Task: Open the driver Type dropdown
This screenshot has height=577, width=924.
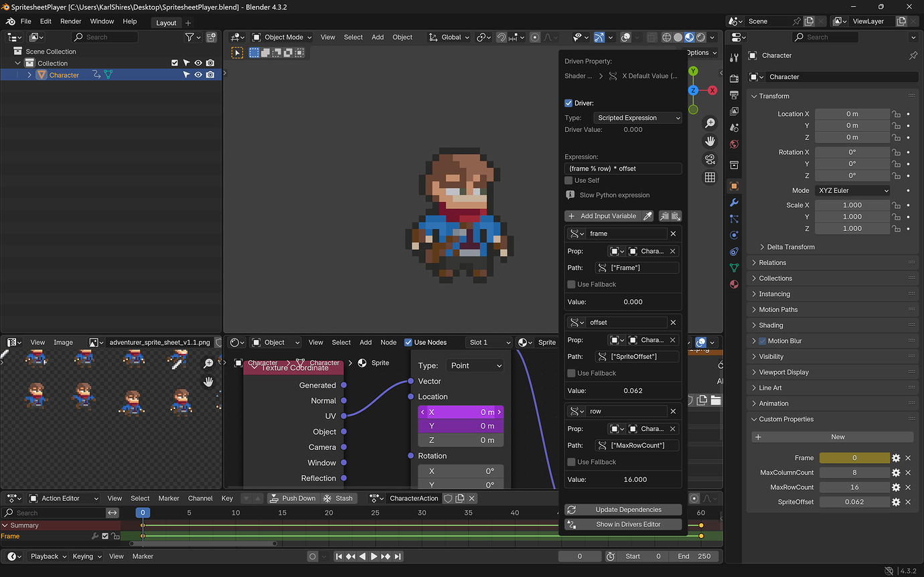Action: pos(637,118)
